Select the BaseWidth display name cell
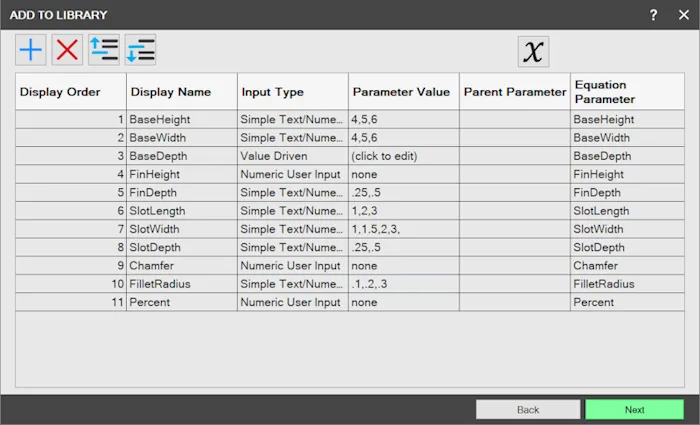Image resolution: width=700 pixels, height=425 pixels. click(x=182, y=138)
